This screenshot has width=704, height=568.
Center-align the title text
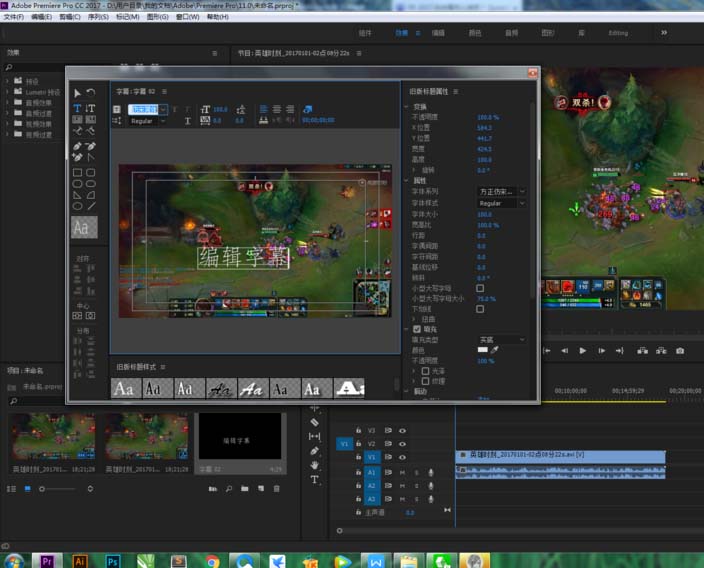point(277,109)
